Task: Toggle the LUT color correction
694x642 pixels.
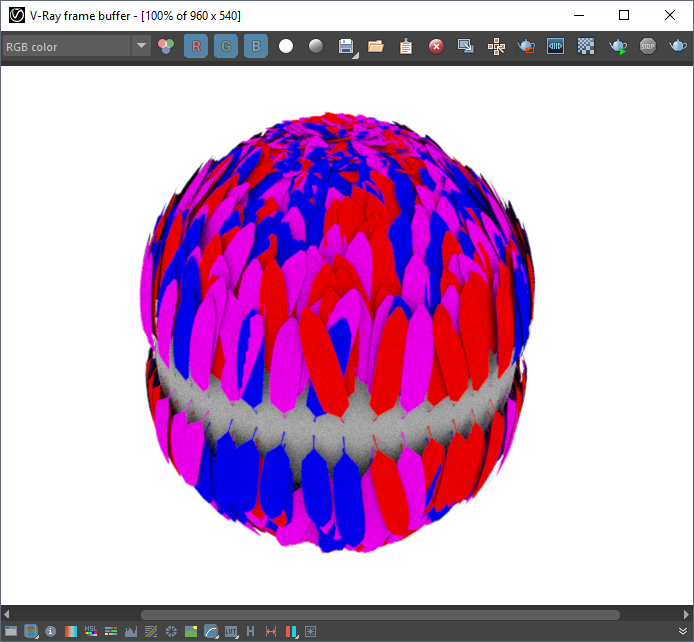Action: point(231,631)
